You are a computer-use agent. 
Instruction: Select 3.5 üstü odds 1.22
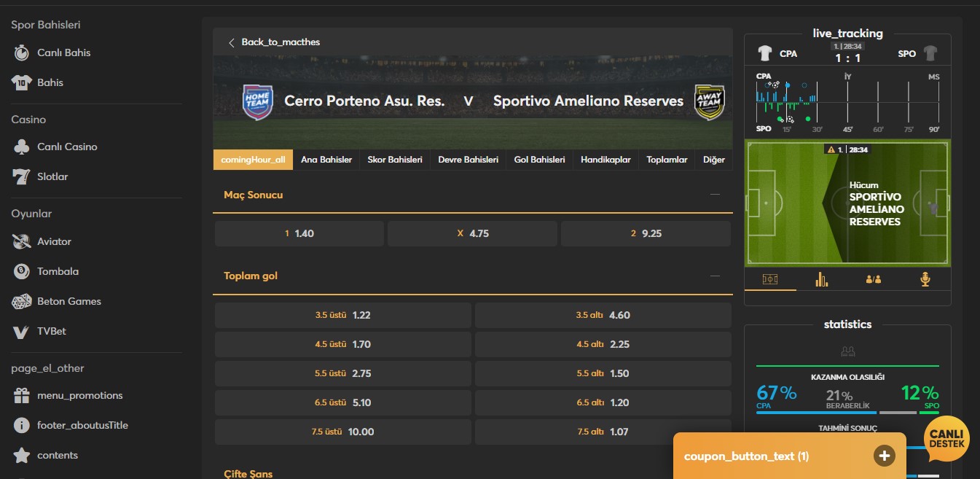[343, 315]
